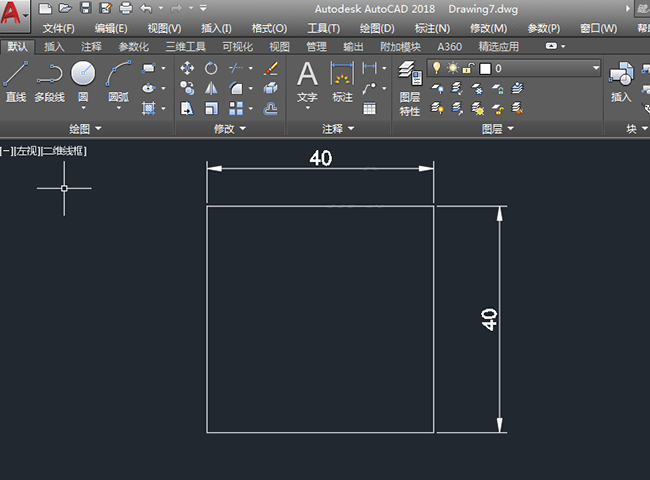
Task: Select the Mirror tool in the modify panel
Action: pos(211,88)
